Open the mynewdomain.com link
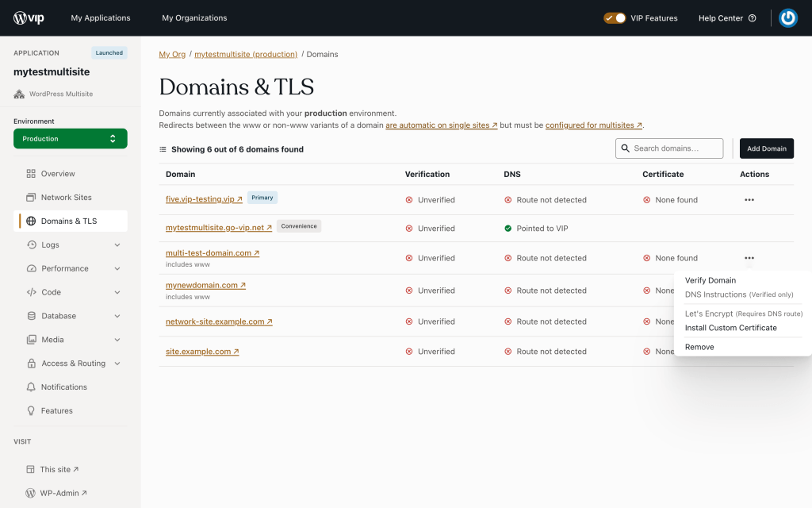 point(205,285)
